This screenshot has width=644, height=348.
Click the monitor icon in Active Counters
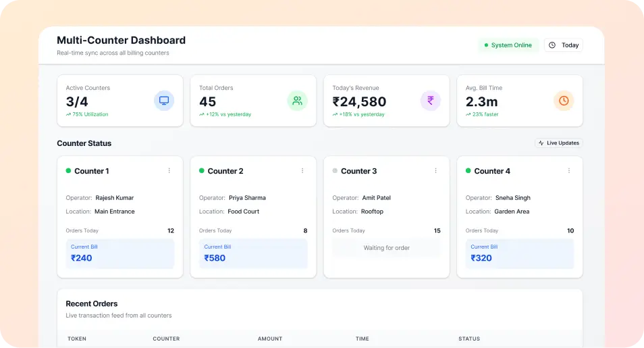[x=163, y=101]
